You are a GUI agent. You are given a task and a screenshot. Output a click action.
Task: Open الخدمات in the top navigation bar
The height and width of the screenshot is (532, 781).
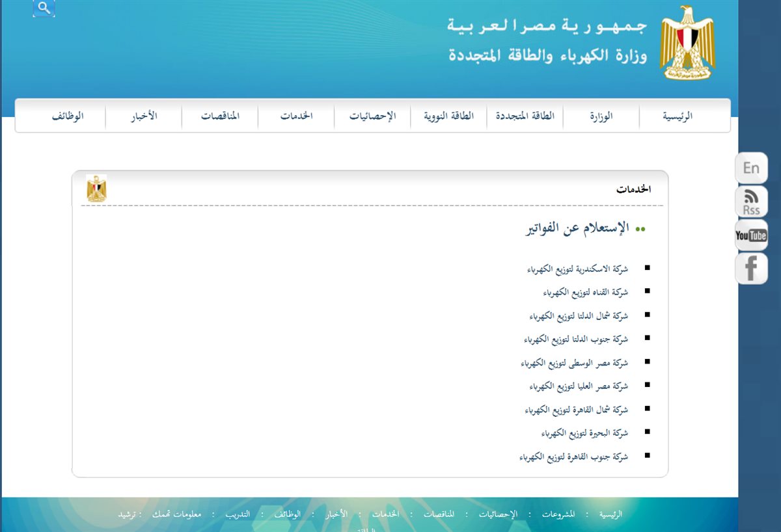coord(297,116)
